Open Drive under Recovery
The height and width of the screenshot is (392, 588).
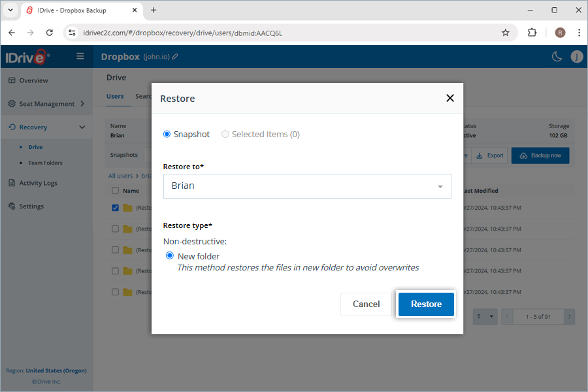point(35,147)
